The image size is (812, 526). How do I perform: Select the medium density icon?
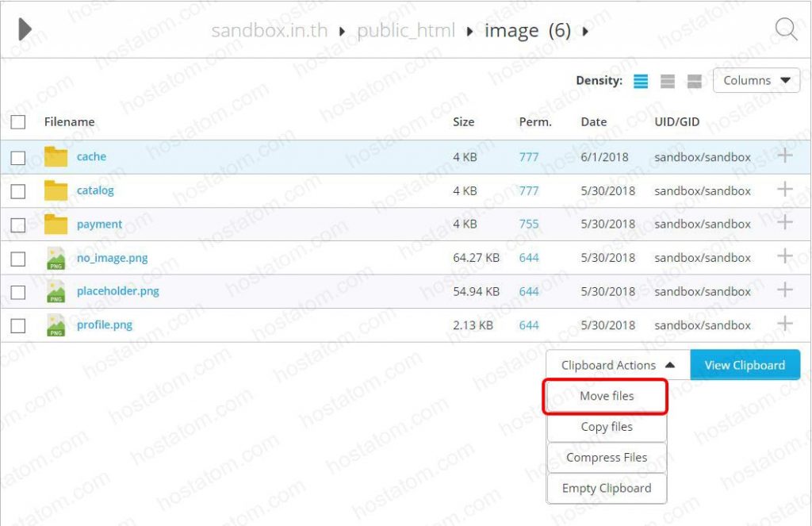667,80
